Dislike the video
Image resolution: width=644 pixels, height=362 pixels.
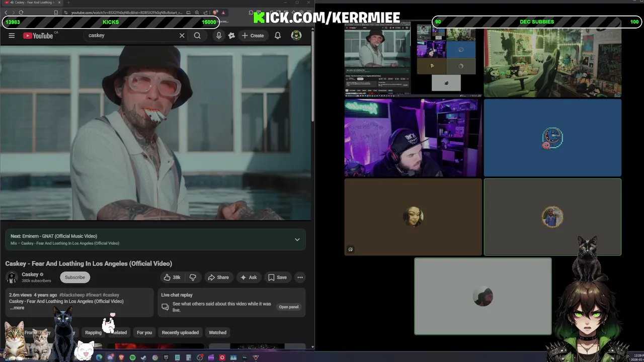click(193, 277)
